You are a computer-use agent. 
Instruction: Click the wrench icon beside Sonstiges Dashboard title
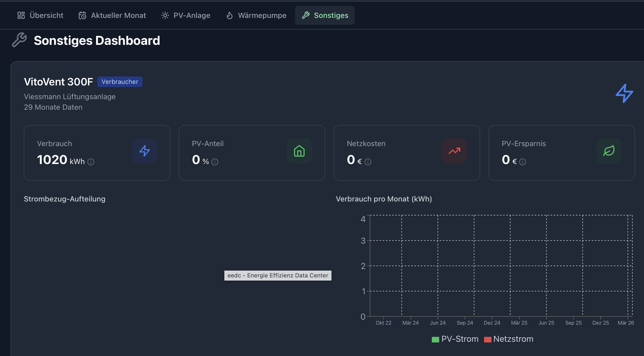point(20,40)
